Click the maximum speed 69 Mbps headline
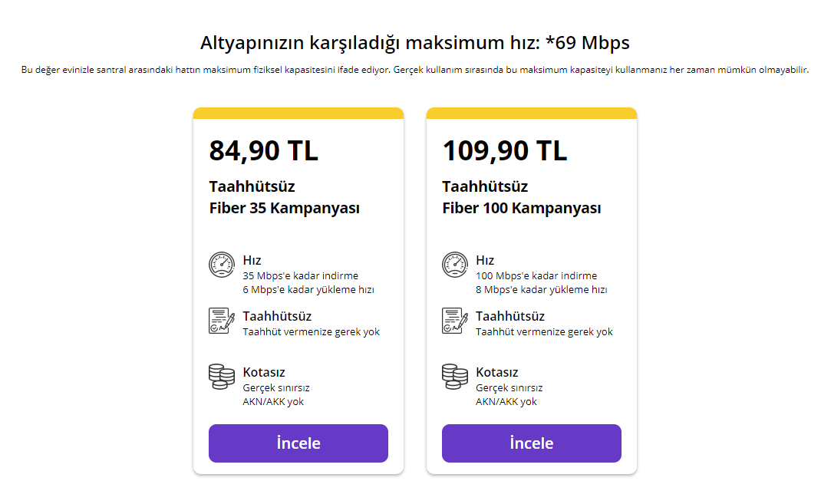Image resolution: width=821 pixels, height=504 pixels. coord(414,42)
